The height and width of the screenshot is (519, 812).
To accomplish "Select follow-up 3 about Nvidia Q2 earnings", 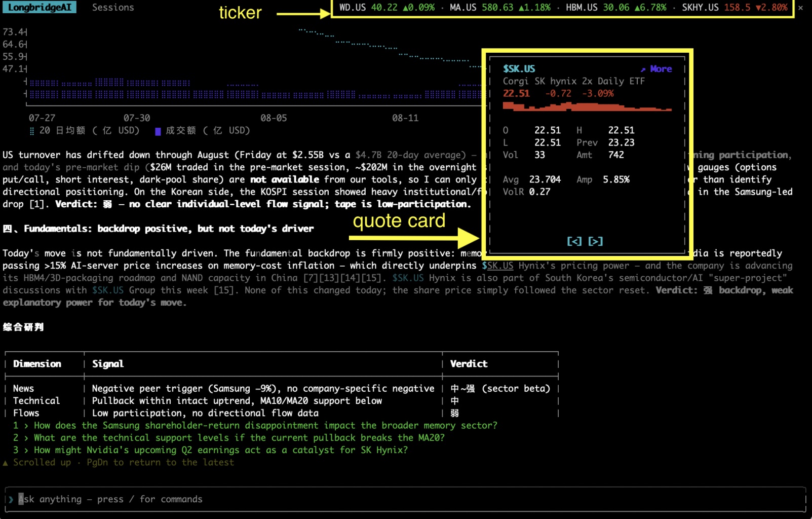I will tap(210, 450).
